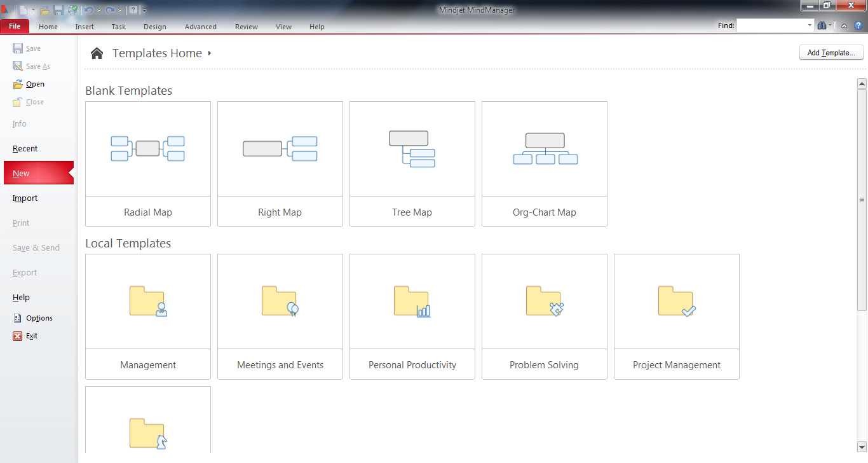Undo the last action via the toolbar
The width and height of the screenshot is (868, 463).
(x=88, y=10)
